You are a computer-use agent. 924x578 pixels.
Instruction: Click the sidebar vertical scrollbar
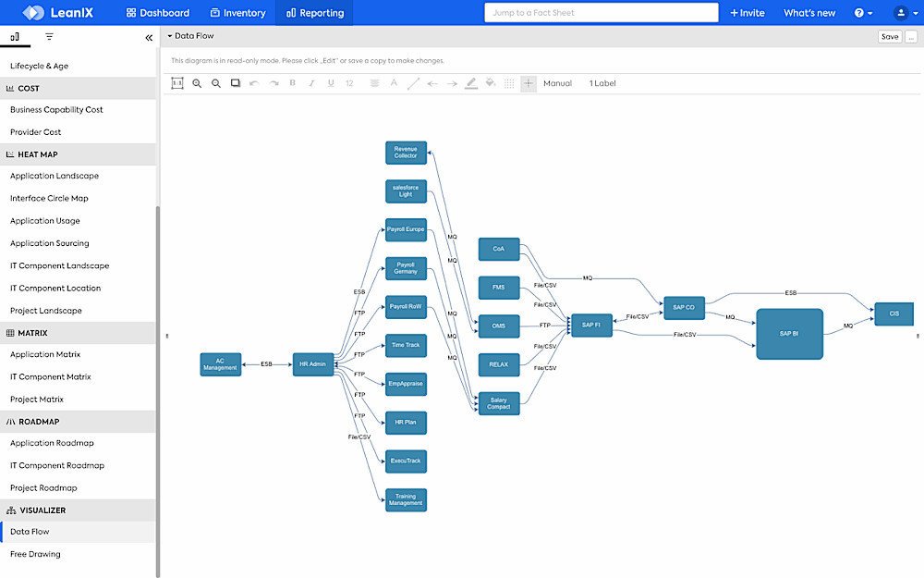158,389
